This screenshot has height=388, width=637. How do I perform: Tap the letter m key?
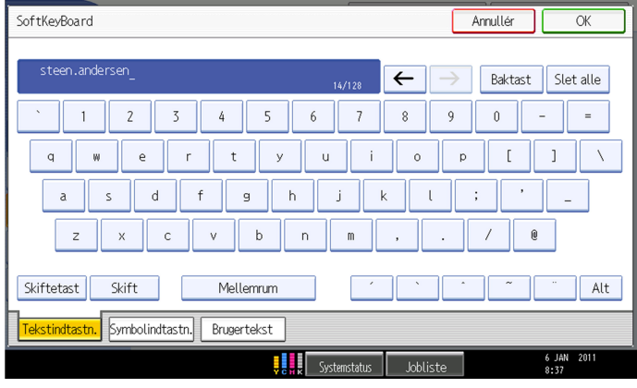tap(351, 235)
